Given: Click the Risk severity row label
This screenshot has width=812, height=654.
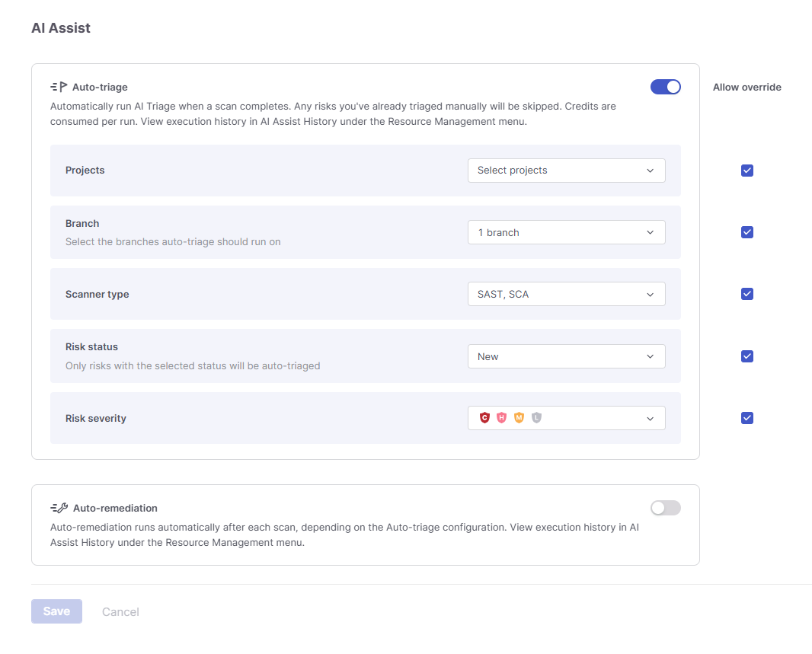Looking at the screenshot, I should (96, 419).
